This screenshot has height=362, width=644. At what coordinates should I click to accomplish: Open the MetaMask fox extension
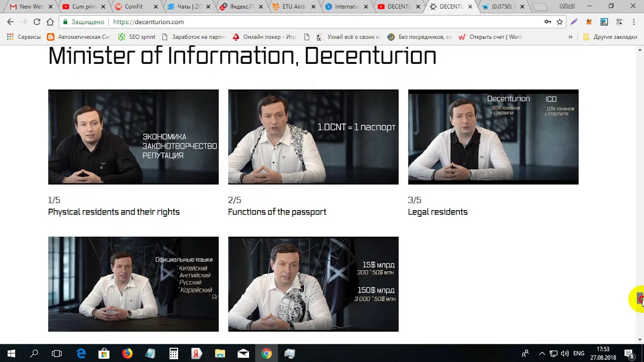[x=589, y=22]
